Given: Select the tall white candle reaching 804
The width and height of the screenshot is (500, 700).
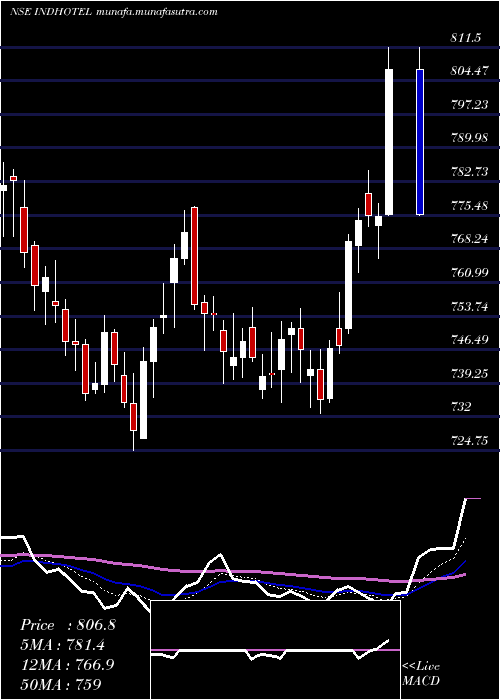Looking at the screenshot, I should pyautogui.click(x=389, y=142).
